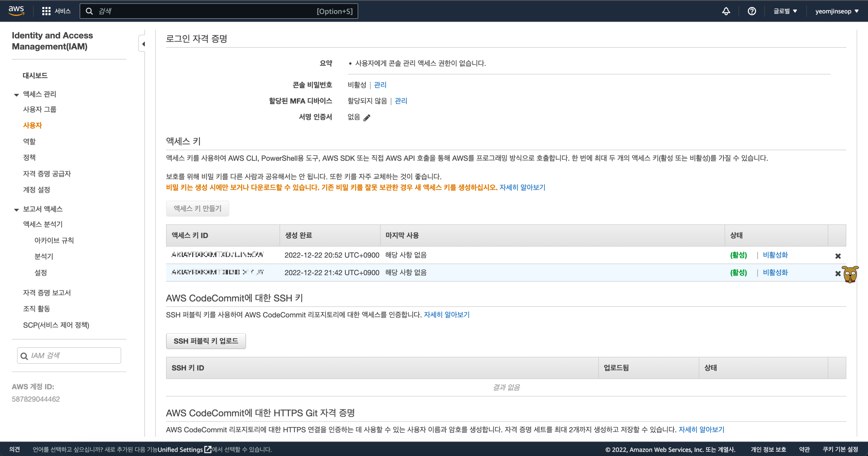Open 자격 증명 보고서 in the sidebar
Image resolution: width=868 pixels, height=456 pixels.
point(47,293)
